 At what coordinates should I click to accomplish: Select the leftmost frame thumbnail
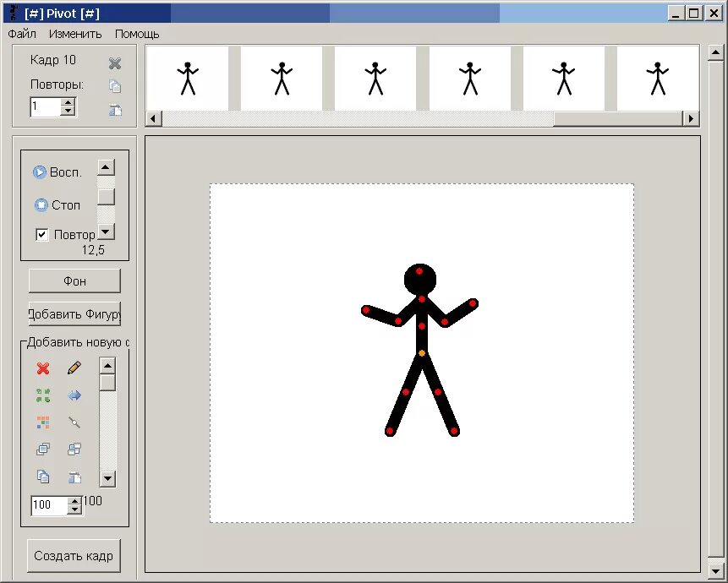[188, 78]
